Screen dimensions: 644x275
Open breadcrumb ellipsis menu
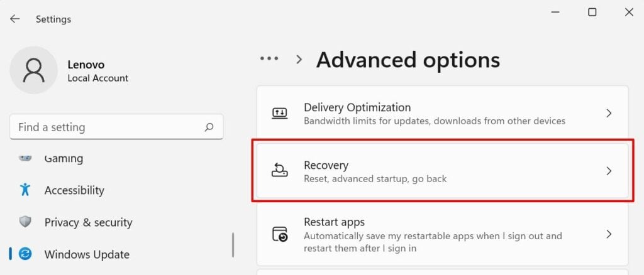[x=269, y=59]
